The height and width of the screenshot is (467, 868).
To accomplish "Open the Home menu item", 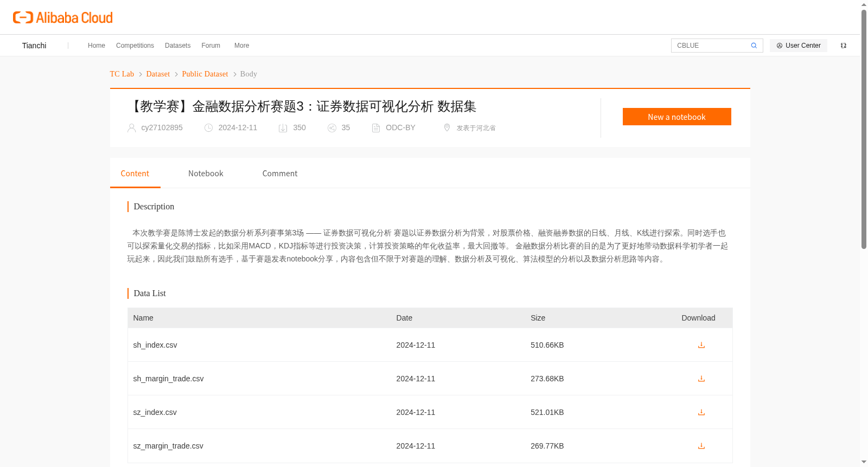I will pyautogui.click(x=97, y=46).
